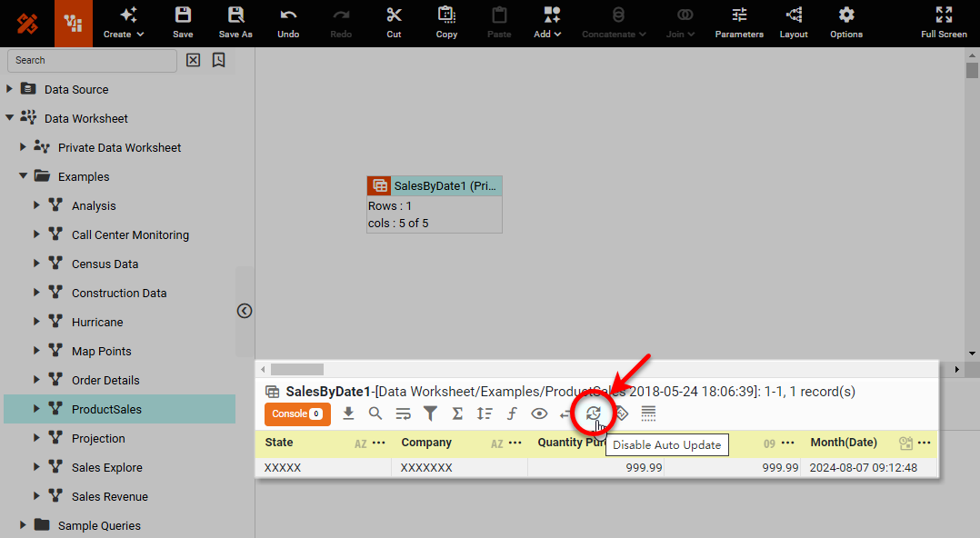Screen dimensions: 980x538
Task: Click the formula (f) icon in data toolbar
Action: pyautogui.click(x=512, y=413)
